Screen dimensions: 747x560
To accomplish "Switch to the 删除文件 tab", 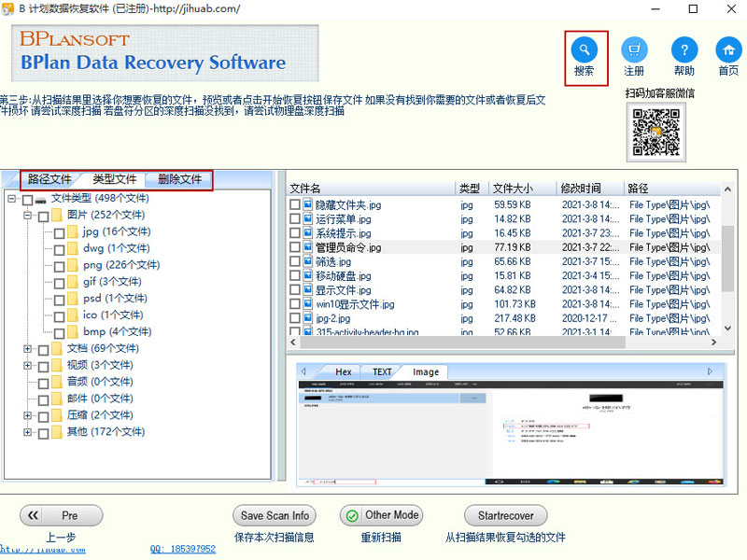I will [x=179, y=179].
